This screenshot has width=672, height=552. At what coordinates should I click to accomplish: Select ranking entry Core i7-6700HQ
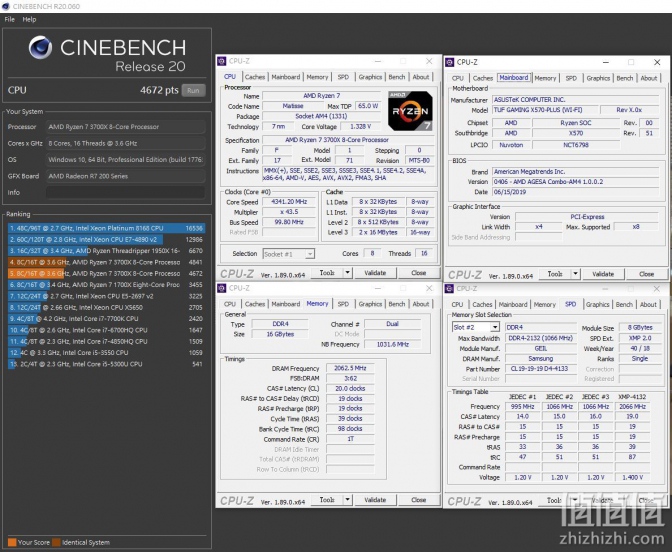click(106, 330)
